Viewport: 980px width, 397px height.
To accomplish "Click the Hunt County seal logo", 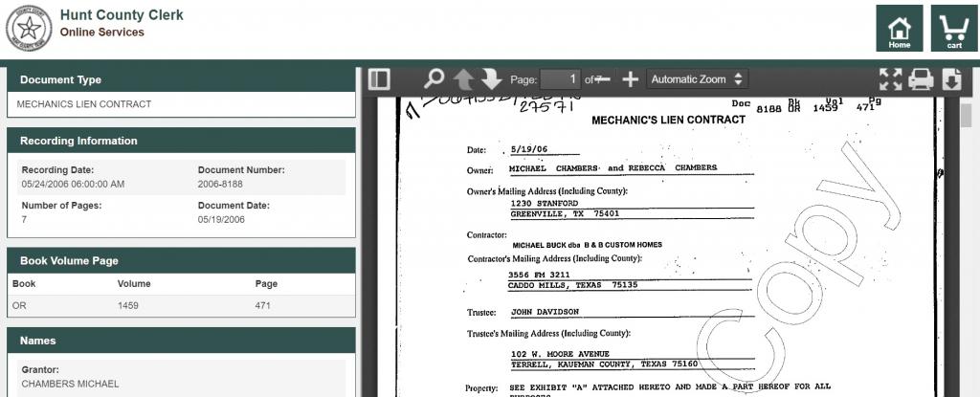I will pyautogui.click(x=29, y=29).
